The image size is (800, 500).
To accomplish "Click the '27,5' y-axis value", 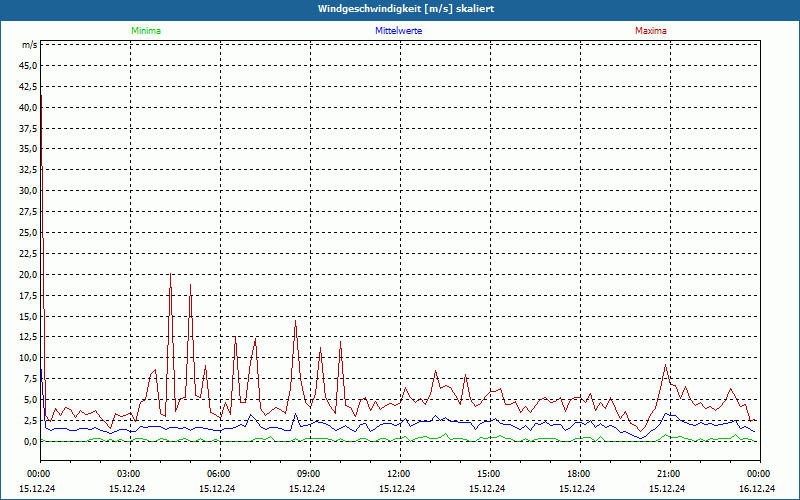I will [x=28, y=212].
